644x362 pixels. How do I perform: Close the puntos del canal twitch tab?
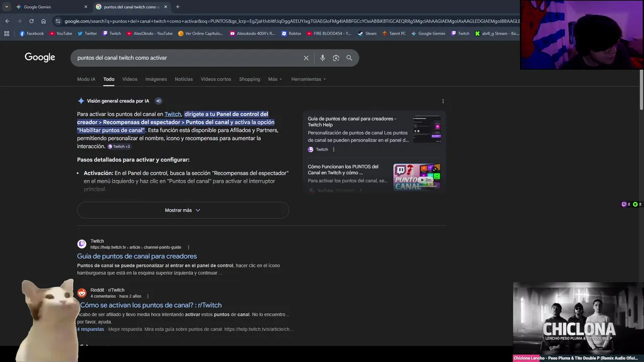coord(166,7)
